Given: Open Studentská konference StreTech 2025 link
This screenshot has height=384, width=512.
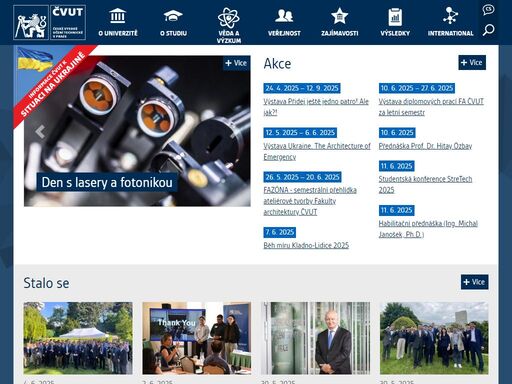Looking at the screenshot, I should pyautogui.click(x=425, y=184).
